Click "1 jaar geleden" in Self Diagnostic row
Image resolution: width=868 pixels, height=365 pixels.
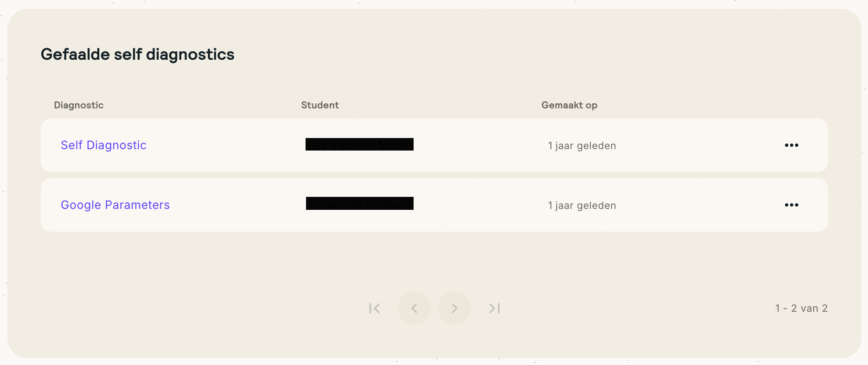[x=582, y=146]
